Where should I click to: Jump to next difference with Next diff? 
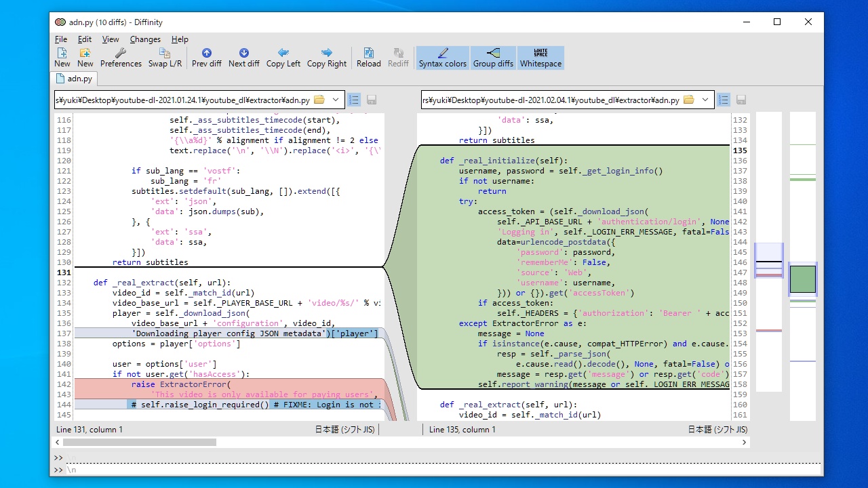click(x=243, y=58)
